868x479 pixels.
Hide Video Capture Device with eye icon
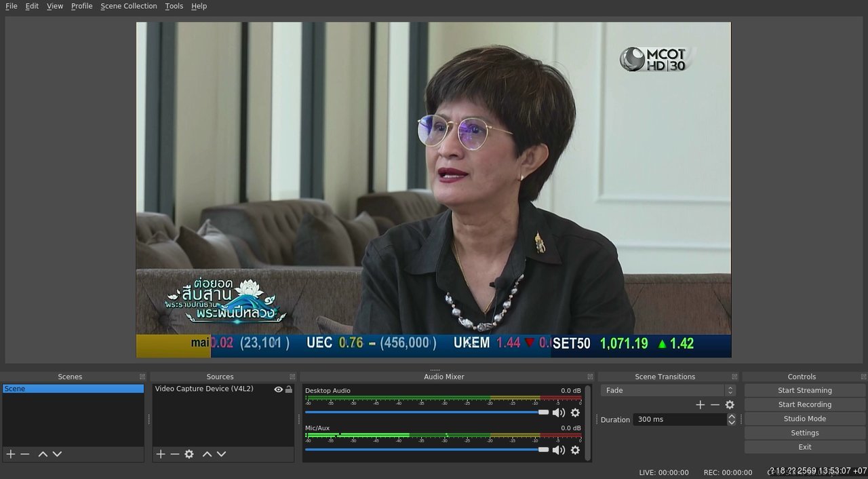point(278,389)
